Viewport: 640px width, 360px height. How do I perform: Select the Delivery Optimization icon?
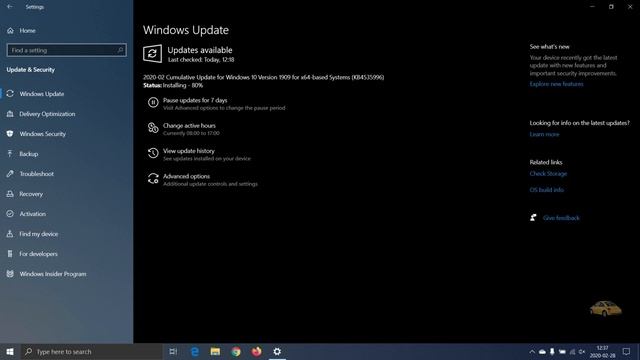pyautogui.click(x=10, y=114)
